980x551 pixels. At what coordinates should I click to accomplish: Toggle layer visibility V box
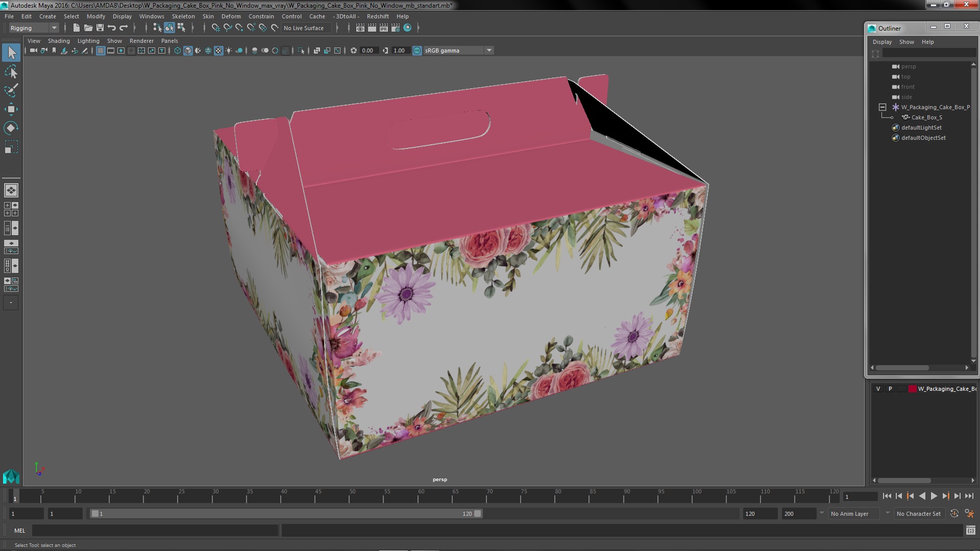pyautogui.click(x=878, y=389)
